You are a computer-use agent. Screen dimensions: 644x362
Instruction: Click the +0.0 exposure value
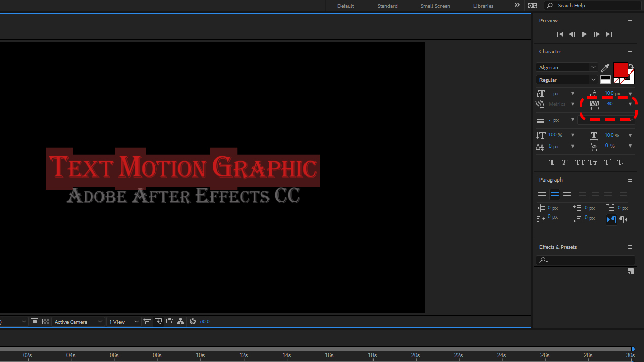[x=204, y=322]
